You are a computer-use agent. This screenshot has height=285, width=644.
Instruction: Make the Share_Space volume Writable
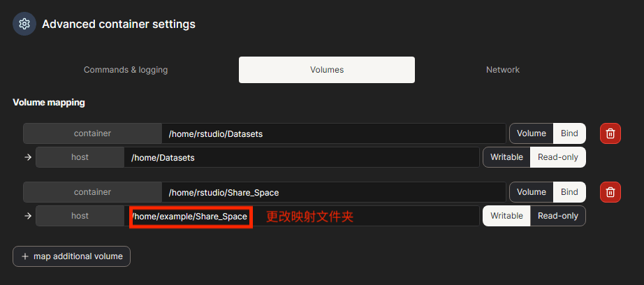tap(506, 216)
